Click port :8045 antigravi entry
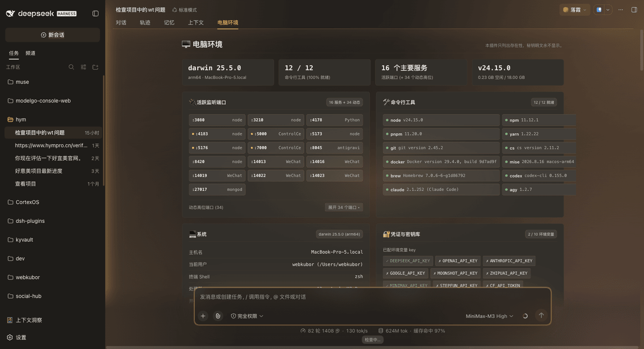 coord(335,148)
